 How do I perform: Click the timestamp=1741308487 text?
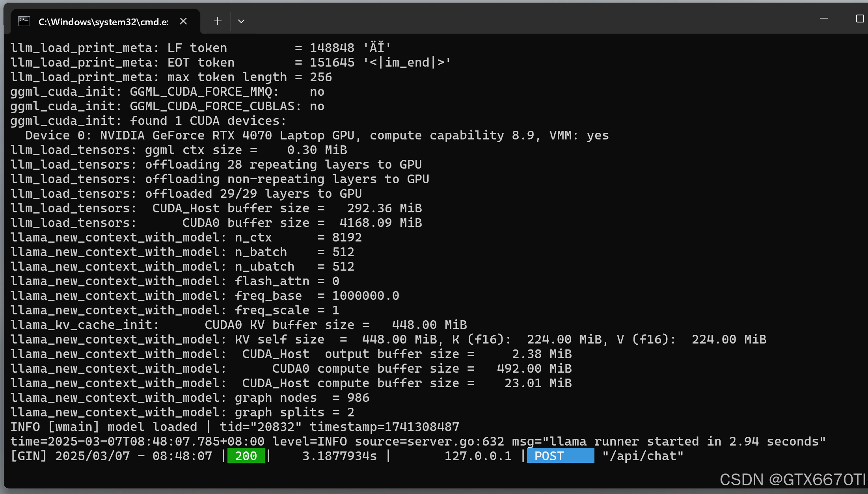pyautogui.click(x=384, y=427)
